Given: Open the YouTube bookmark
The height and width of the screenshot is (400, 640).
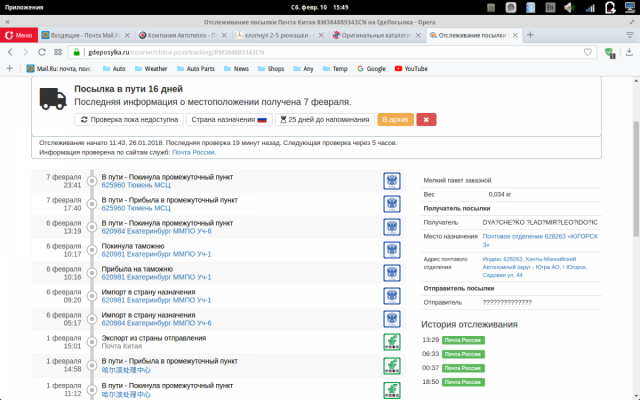Looking at the screenshot, I should click(x=411, y=69).
